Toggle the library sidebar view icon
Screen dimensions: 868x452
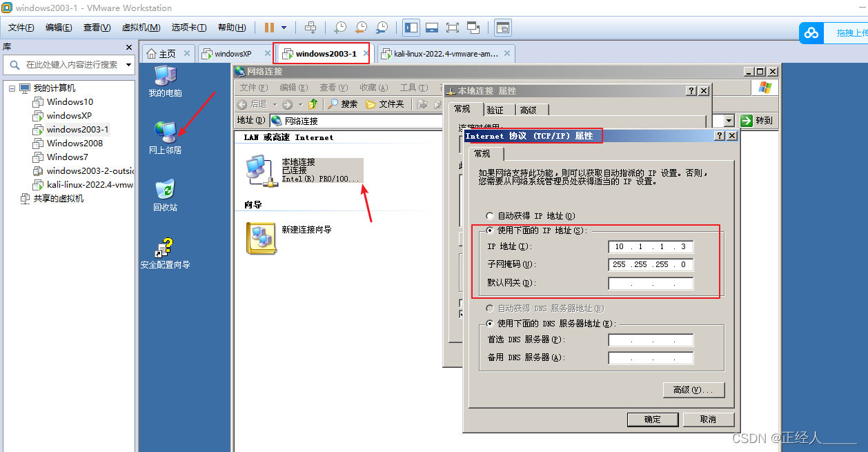[x=411, y=28]
